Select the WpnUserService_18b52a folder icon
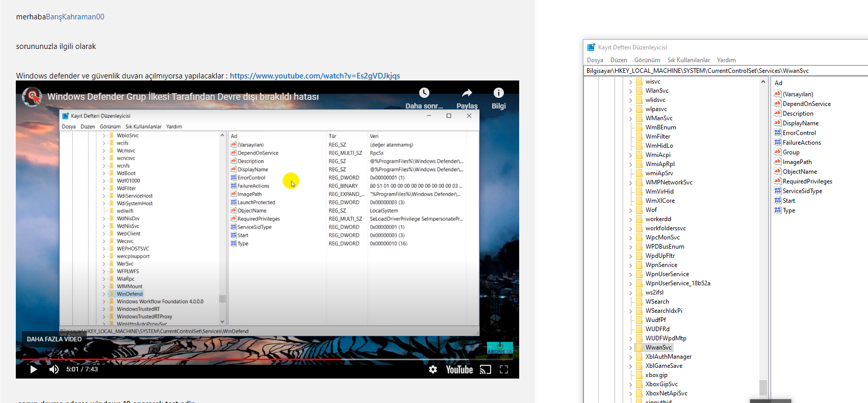This screenshot has width=868, height=403. pos(639,283)
